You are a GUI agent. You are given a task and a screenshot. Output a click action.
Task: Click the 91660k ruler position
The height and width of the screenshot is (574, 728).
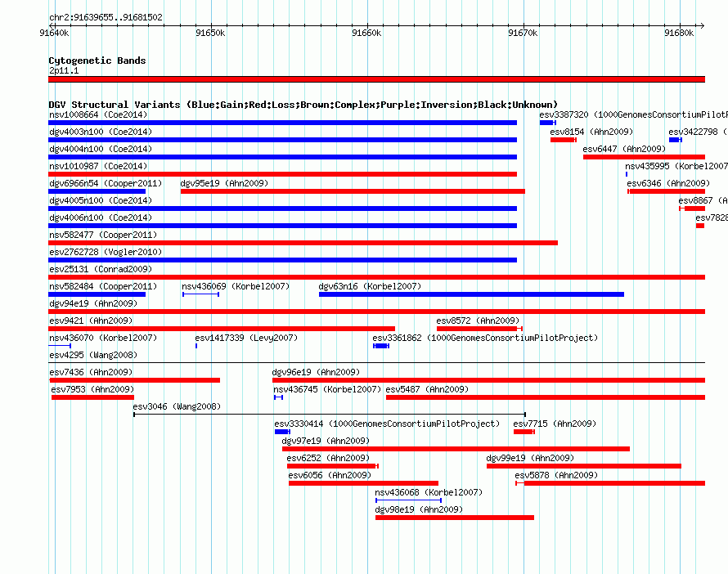click(366, 33)
